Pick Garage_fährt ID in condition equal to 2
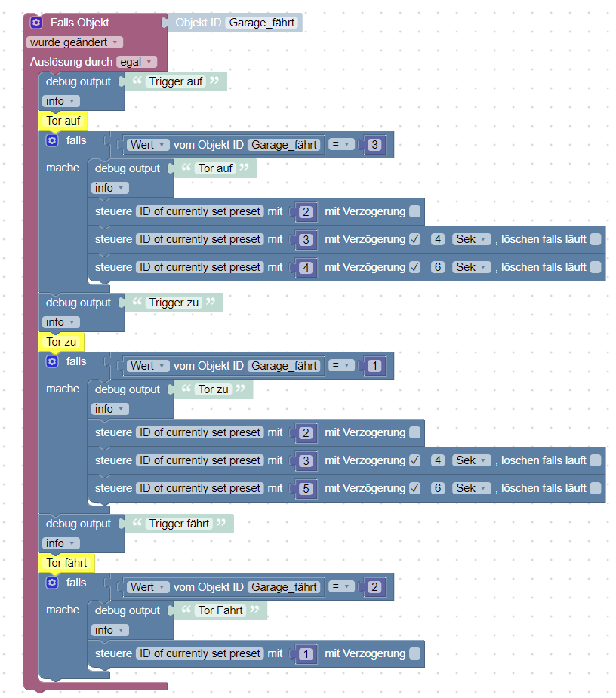616x698 pixels. [x=284, y=587]
